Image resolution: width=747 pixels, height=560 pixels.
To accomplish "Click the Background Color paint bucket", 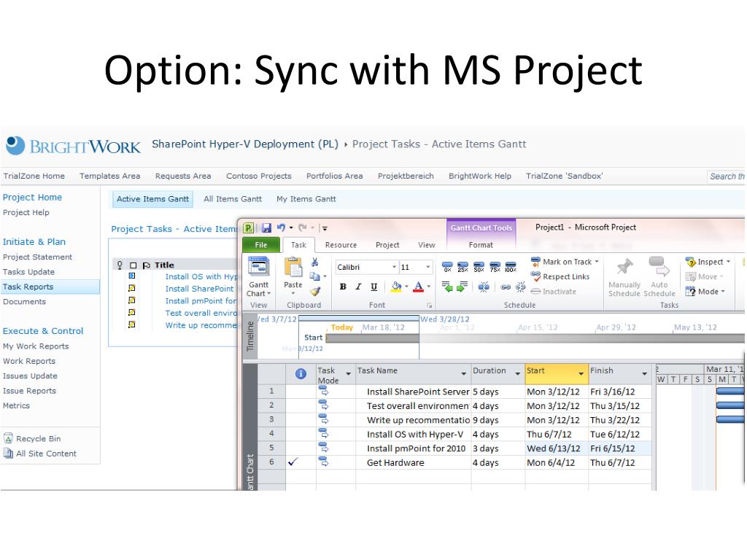I will (x=396, y=287).
